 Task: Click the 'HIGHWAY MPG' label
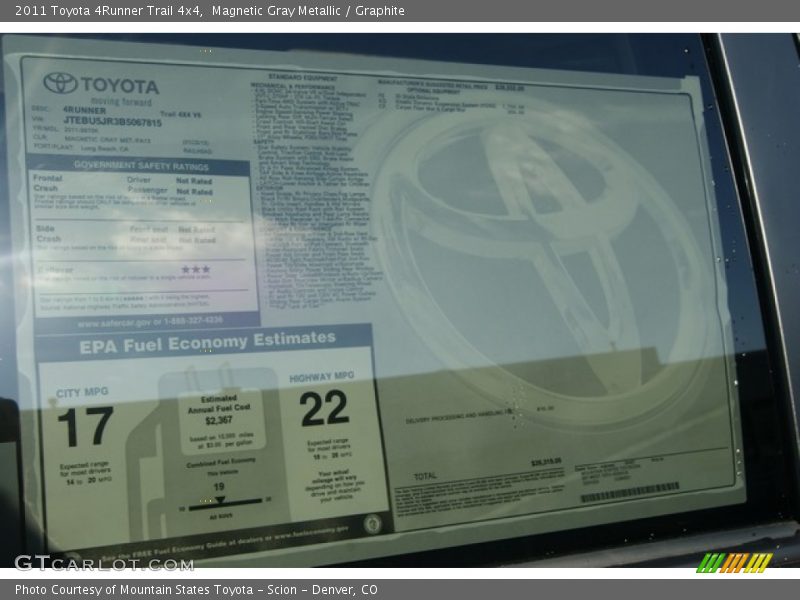[321, 377]
